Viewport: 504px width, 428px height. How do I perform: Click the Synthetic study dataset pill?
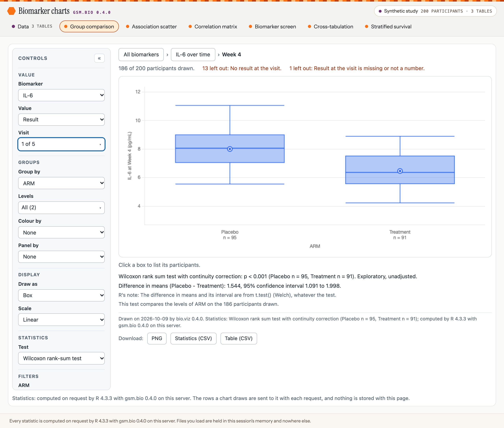(435, 11)
